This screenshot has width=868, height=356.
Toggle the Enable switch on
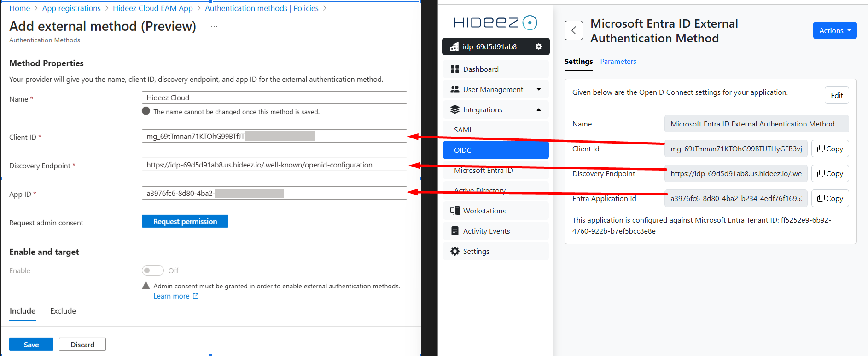[x=152, y=270]
